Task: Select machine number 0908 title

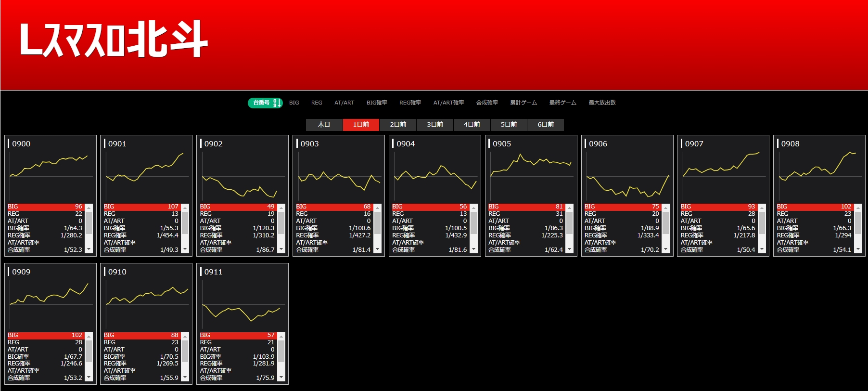Action: [x=791, y=143]
